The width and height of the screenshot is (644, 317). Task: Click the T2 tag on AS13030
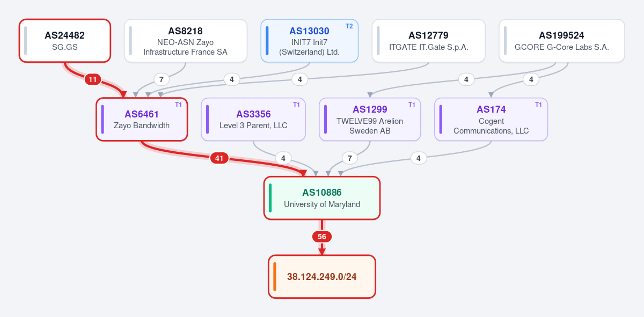[x=349, y=26]
